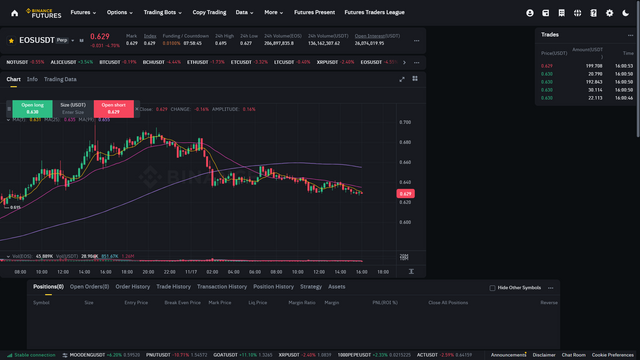Open the chart layout grid icon

(415, 79)
